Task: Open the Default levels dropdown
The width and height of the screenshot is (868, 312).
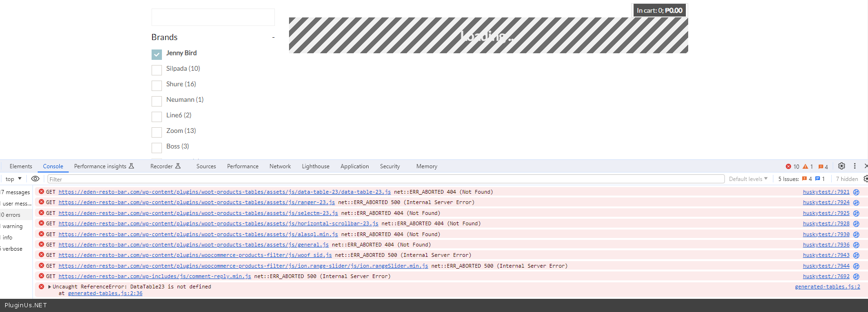Action: pyautogui.click(x=748, y=179)
